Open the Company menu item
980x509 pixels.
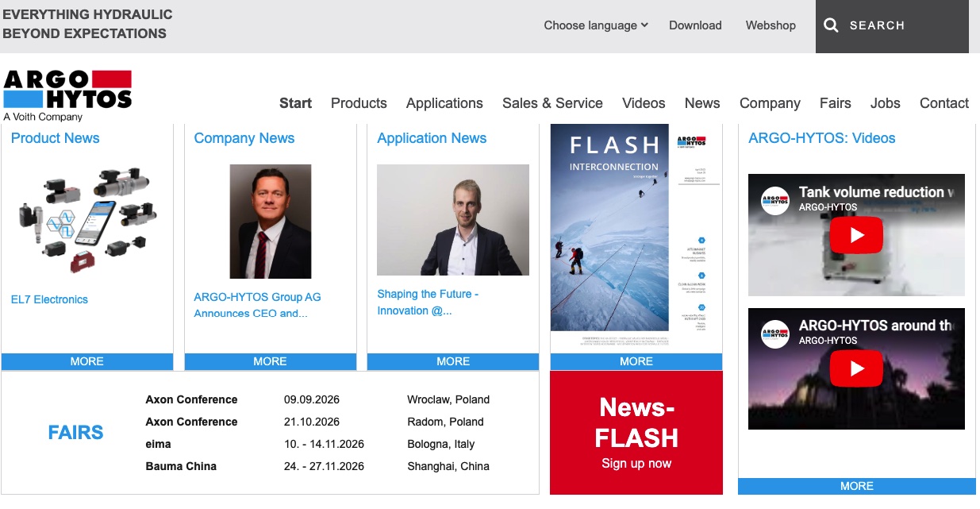point(770,103)
